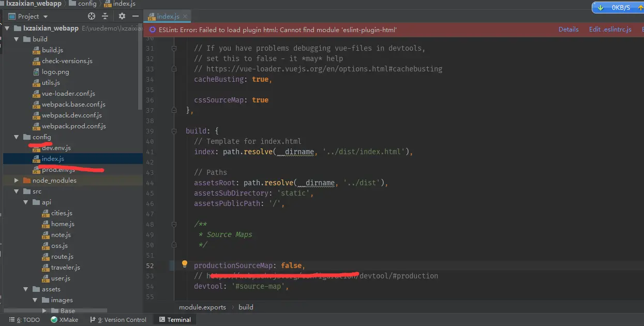
Task: Open Project panel settings gear
Action: (x=122, y=16)
